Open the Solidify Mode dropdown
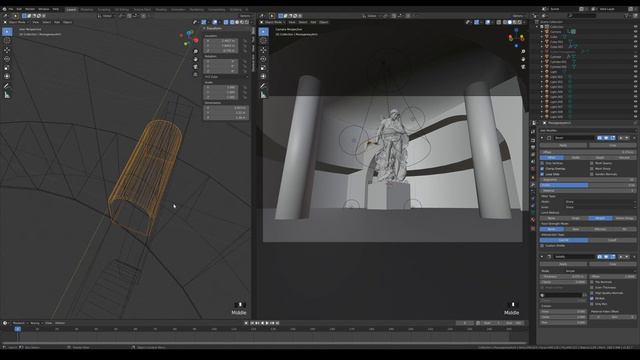Viewport: 640px width, 360px height. click(599, 271)
